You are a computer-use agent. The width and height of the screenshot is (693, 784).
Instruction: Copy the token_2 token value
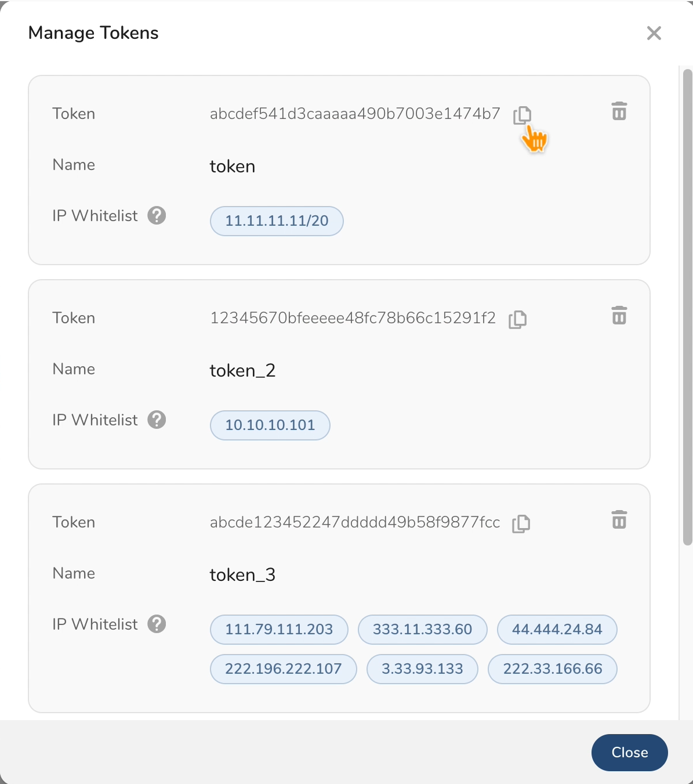[x=517, y=319]
